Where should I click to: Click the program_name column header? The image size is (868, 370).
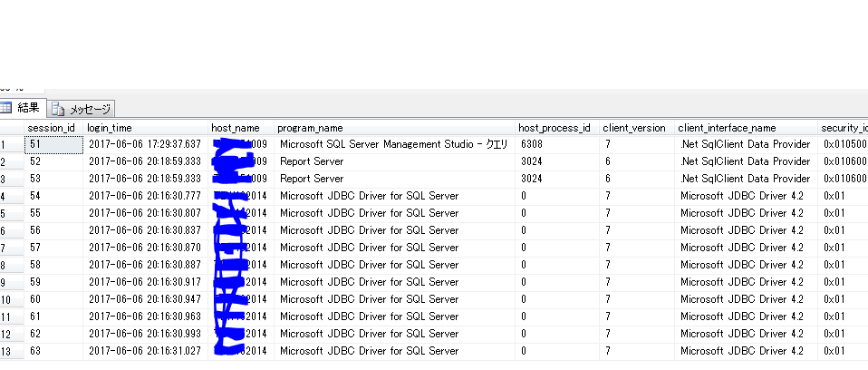395,128
